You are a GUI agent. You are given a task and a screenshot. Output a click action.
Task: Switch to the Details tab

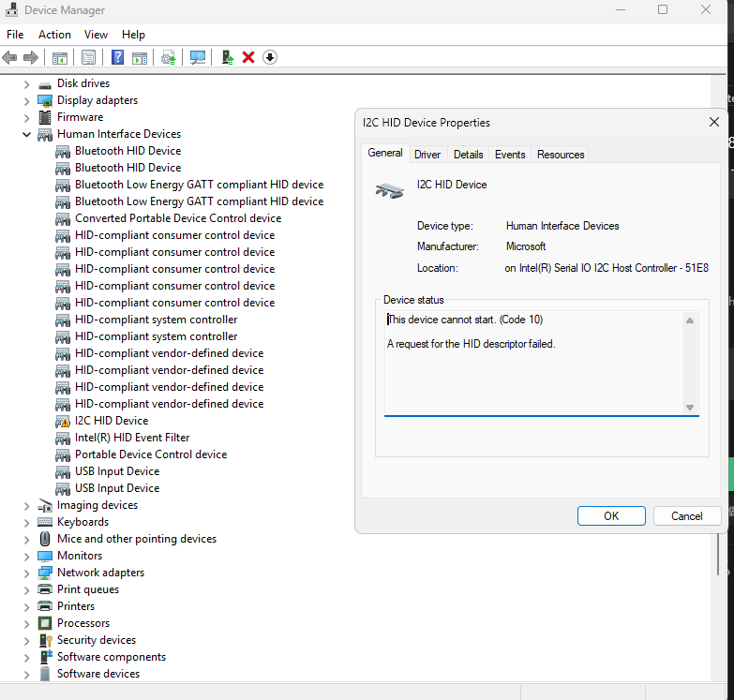[x=468, y=155]
